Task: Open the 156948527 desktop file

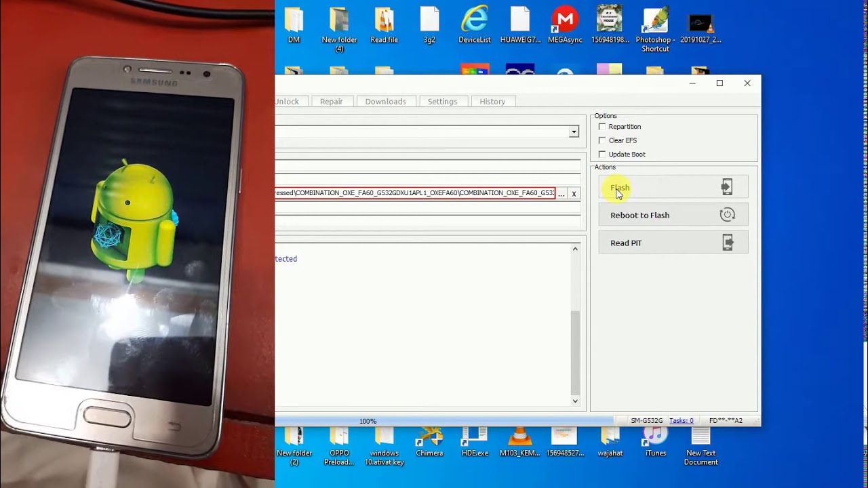Action: pos(565,442)
